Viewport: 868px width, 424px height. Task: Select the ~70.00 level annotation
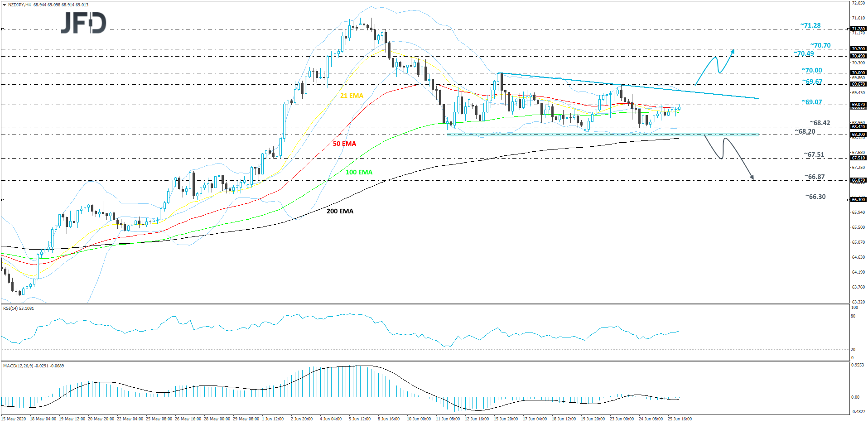[x=811, y=70]
